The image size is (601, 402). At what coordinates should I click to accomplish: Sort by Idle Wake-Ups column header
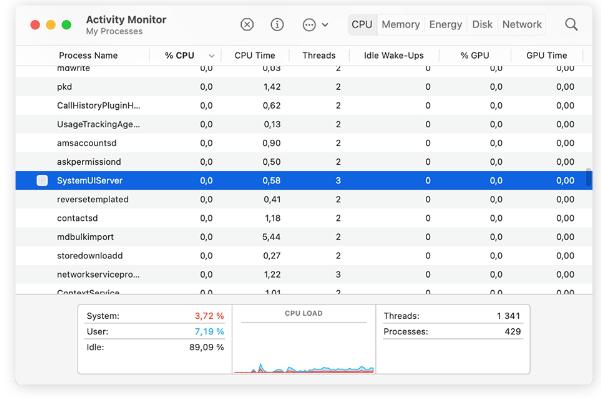click(394, 56)
